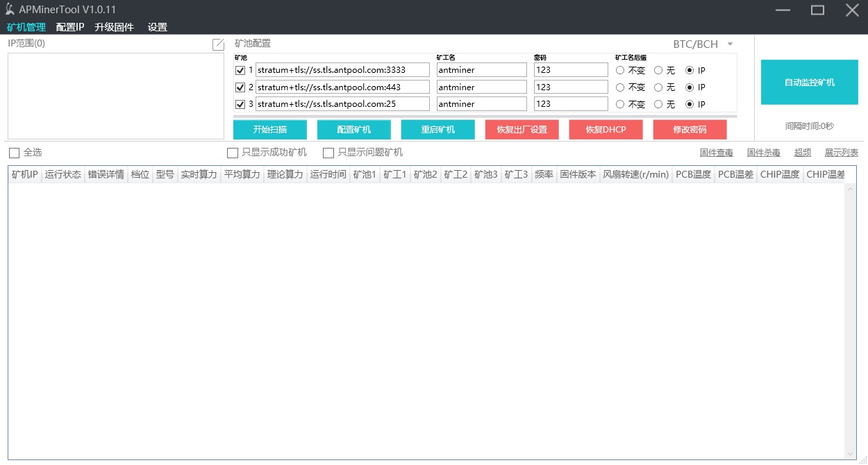Click the 型号 column header
868x465 pixels.
point(165,175)
